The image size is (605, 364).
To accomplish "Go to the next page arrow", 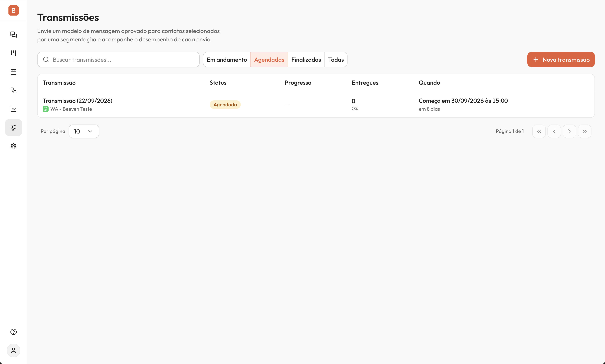I will tap(569, 131).
